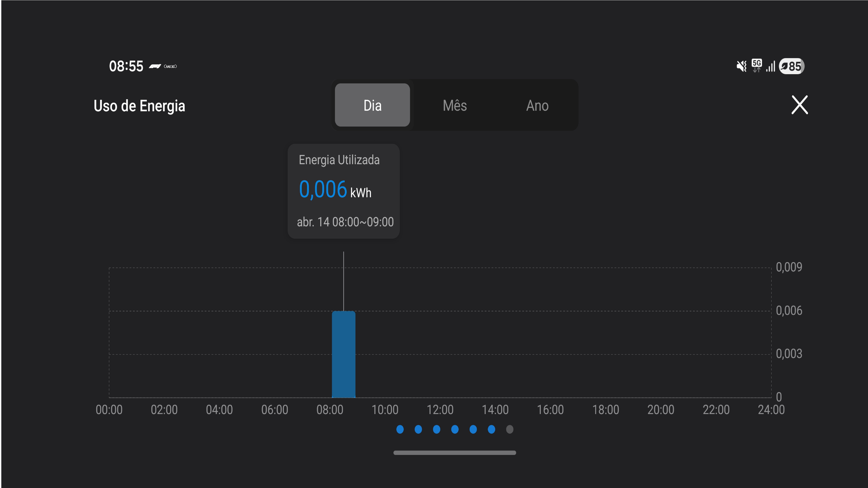Go to the fourth page dot
This screenshot has height=488, width=868.
coord(455,429)
